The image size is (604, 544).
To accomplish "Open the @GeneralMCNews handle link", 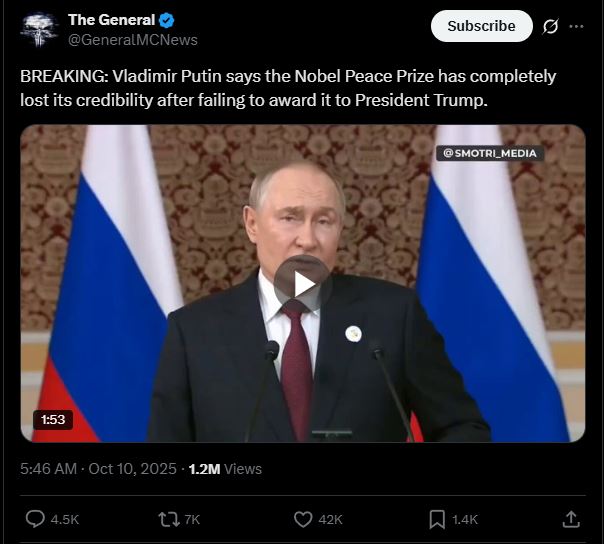I will (x=132, y=40).
